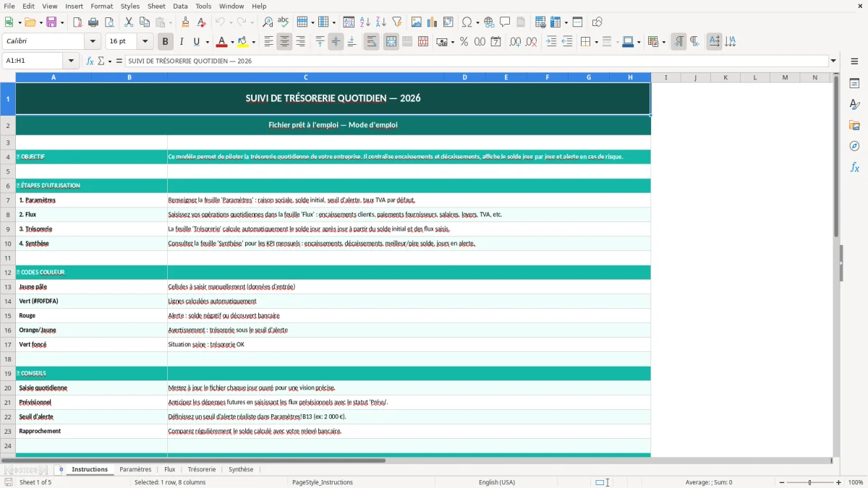Insert a comment
Image resolution: width=868 pixels, height=488 pixels.
pos(505,22)
